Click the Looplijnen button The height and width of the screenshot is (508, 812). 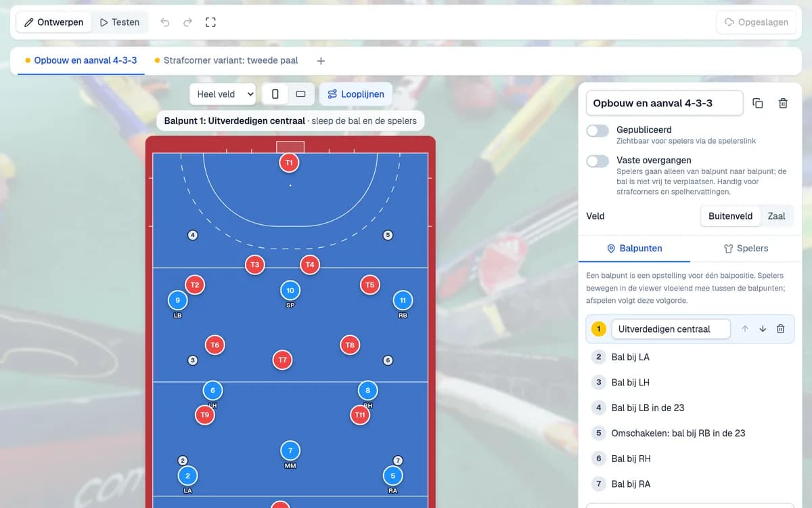[x=355, y=94]
